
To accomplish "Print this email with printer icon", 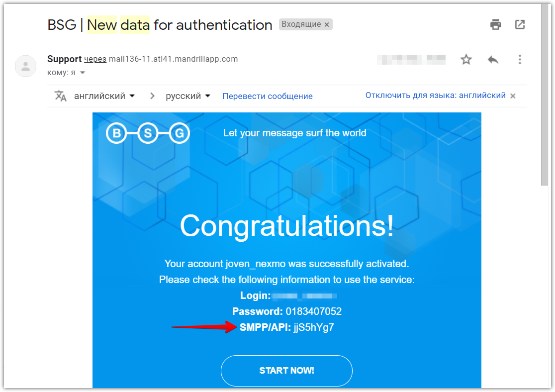I will pos(495,24).
